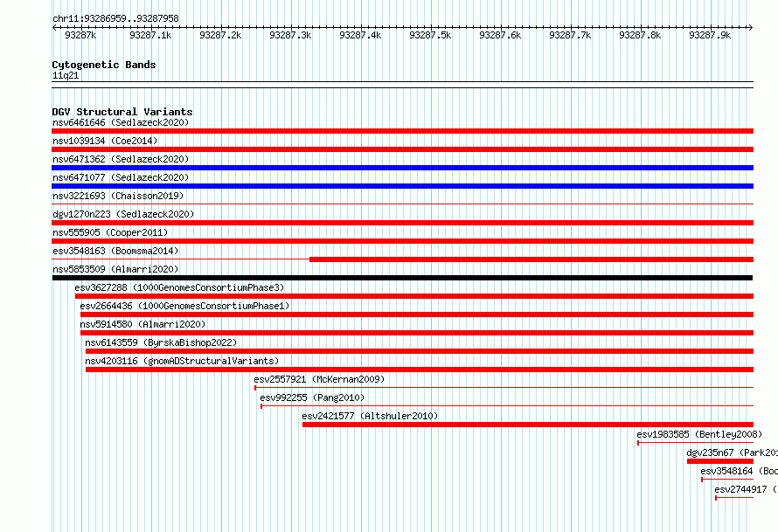
Task: Click the 93287.1k ruler tick label
Action: (150, 35)
